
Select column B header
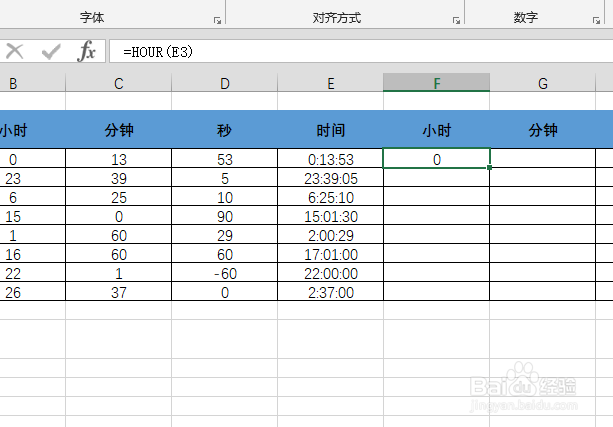(32, 83)
